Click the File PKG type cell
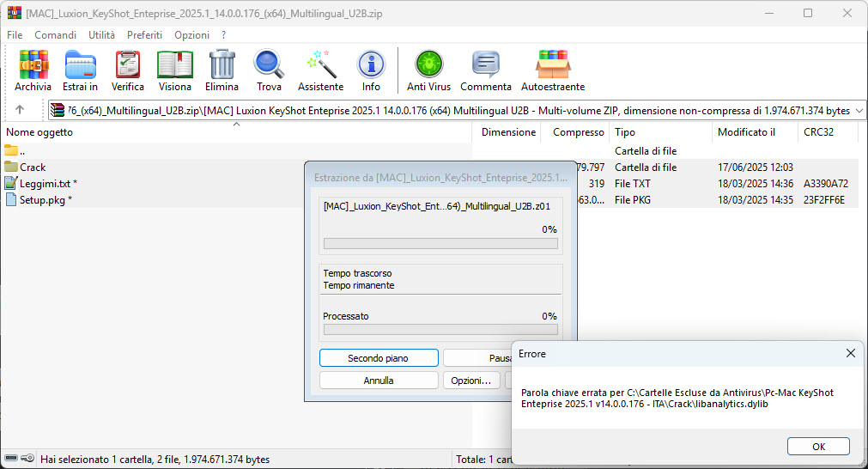The image size is (868, 469). [x=632, y=199]
